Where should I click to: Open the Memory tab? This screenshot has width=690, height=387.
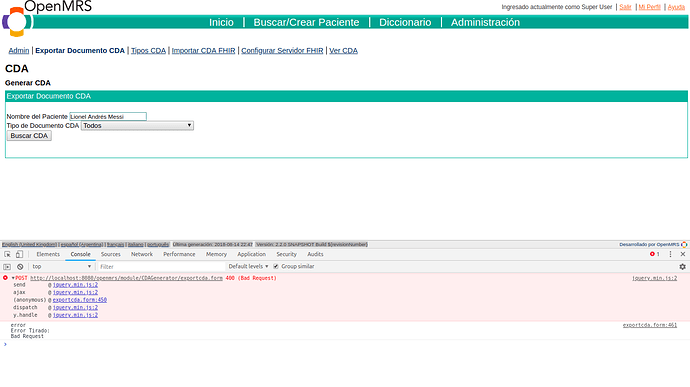click(x=216, y=254)
